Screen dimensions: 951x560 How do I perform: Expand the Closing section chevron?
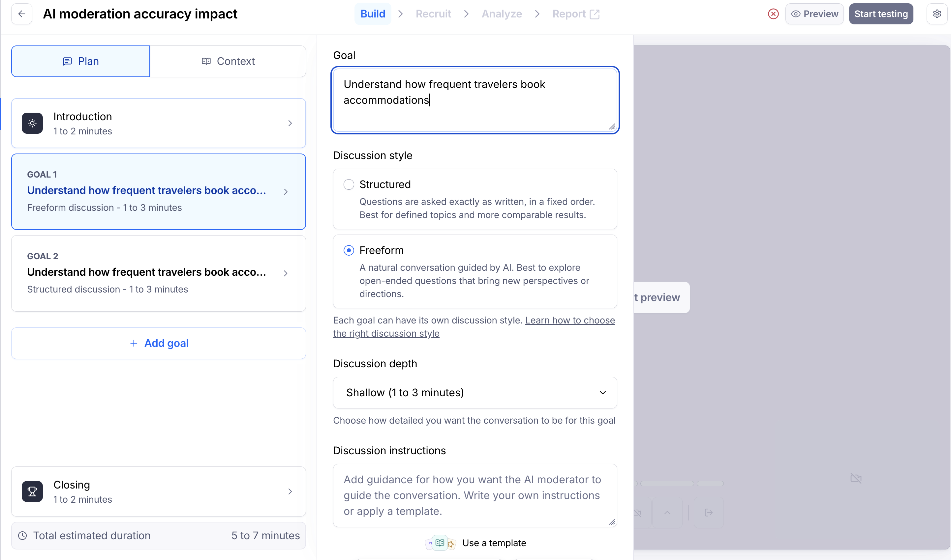[290, 491]
